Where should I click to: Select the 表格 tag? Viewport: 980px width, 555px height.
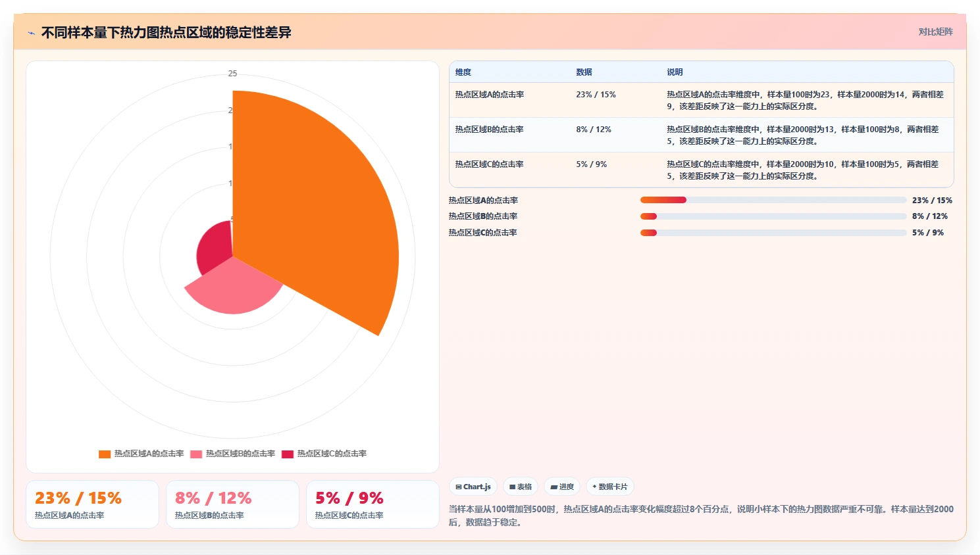(x=521, y=487)
